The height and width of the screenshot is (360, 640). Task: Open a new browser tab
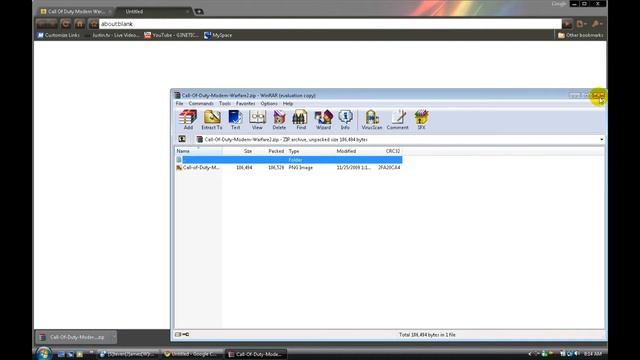click(199, 11)
